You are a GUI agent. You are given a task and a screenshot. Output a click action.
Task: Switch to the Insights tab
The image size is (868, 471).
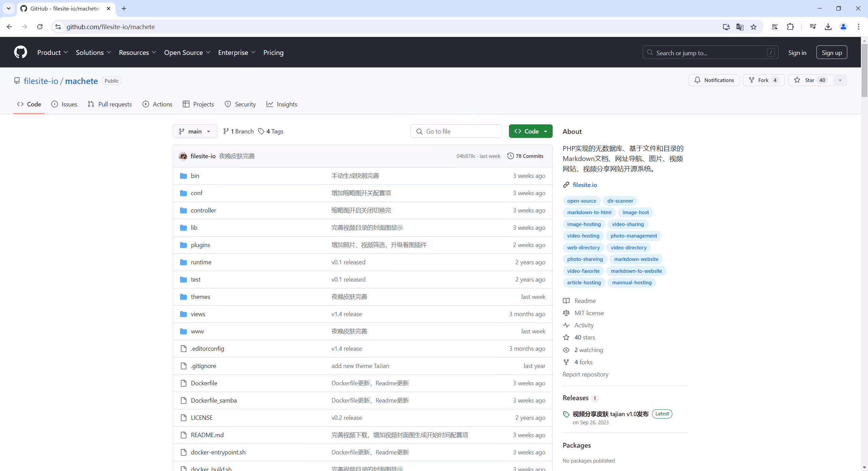pyautogui.click(x=282, y=104)
